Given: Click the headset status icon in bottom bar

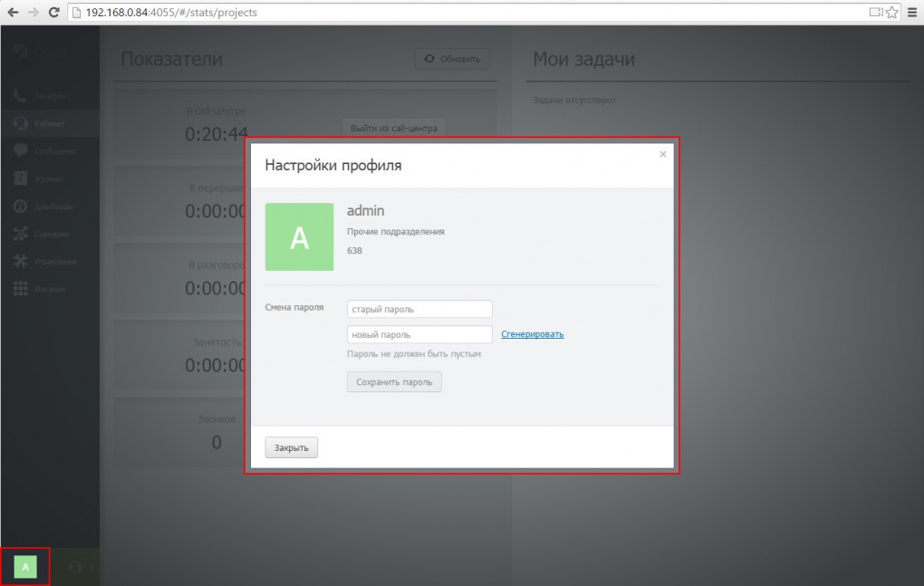Looking at the screenshot, I should point(74,567).
